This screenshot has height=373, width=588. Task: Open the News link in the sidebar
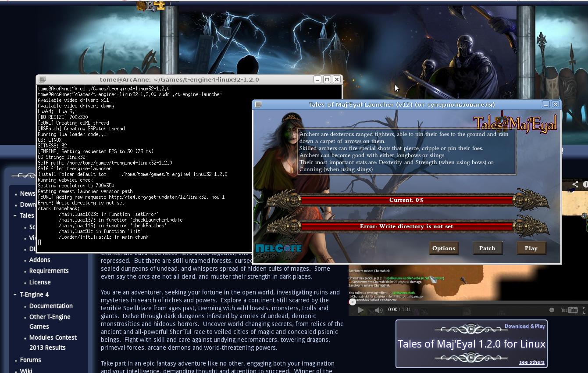point(28,194)
